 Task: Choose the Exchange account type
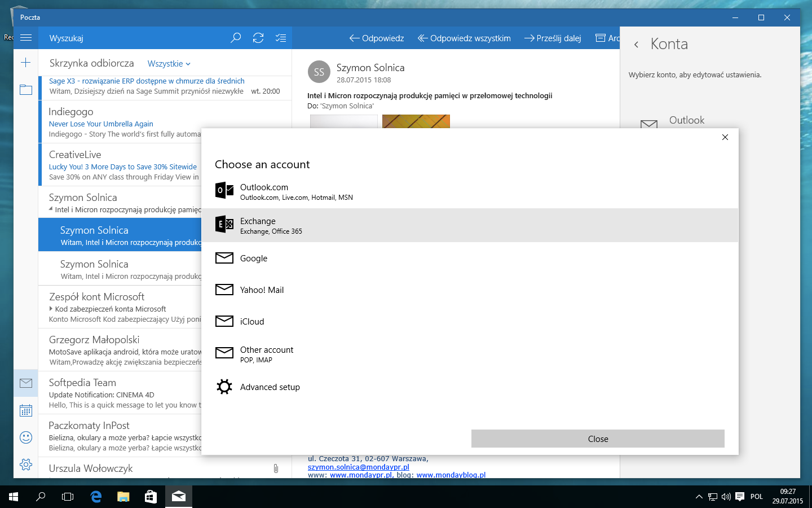470,225
